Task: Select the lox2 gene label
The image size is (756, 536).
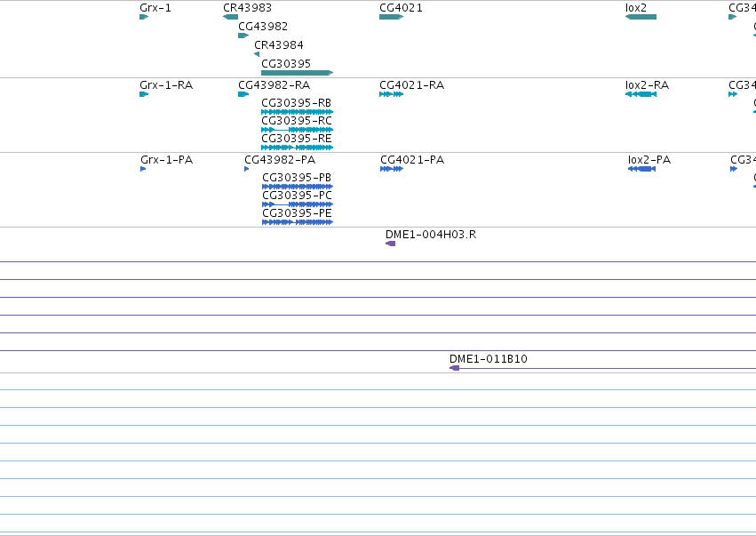Action: [x=636, y=8]
